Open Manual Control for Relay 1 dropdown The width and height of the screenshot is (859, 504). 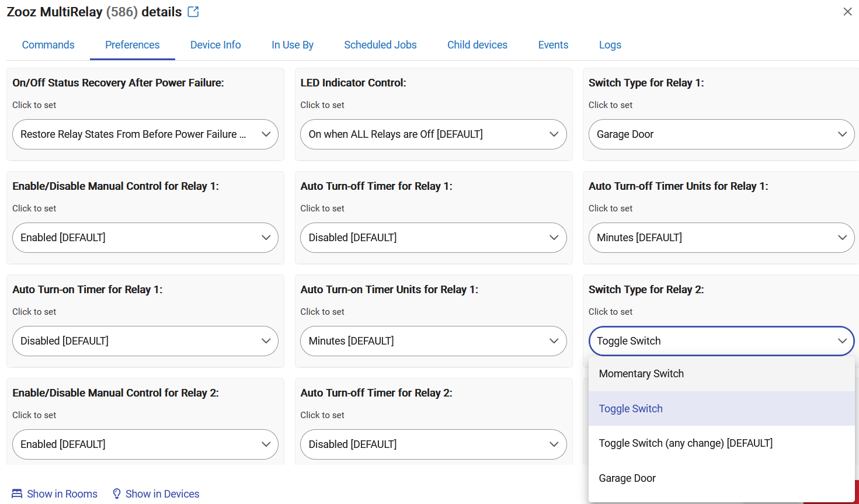click(x=145, y=238)
